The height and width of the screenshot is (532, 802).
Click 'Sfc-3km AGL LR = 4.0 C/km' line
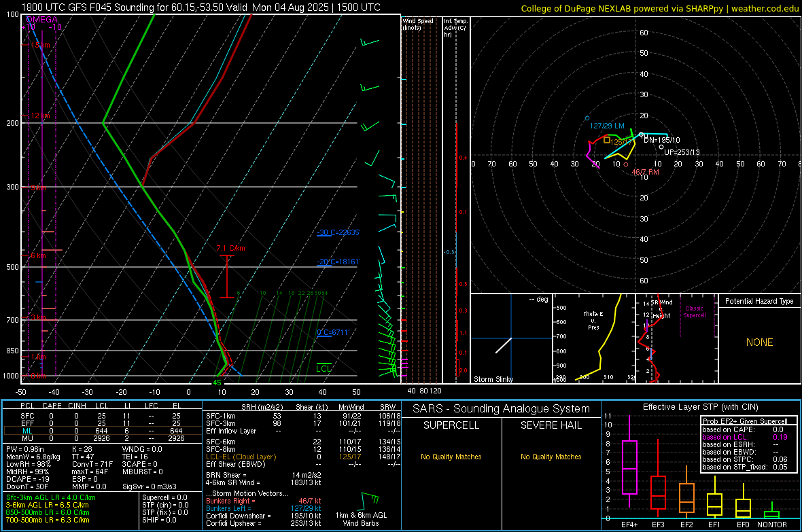(51, 498)
